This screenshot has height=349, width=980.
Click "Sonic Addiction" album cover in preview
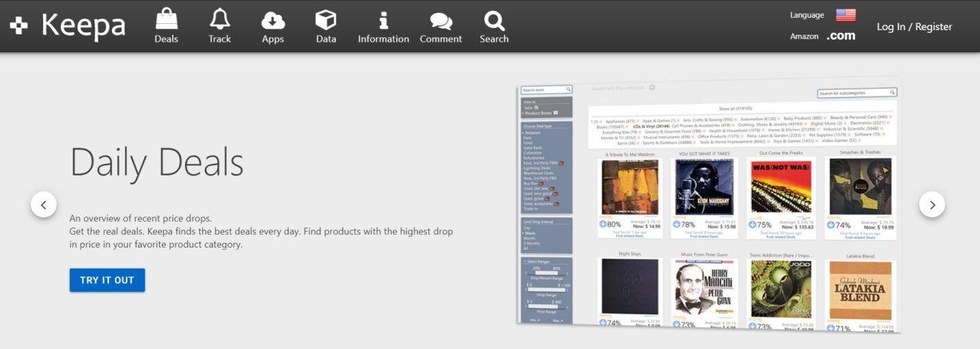click(x=781, y=289)
